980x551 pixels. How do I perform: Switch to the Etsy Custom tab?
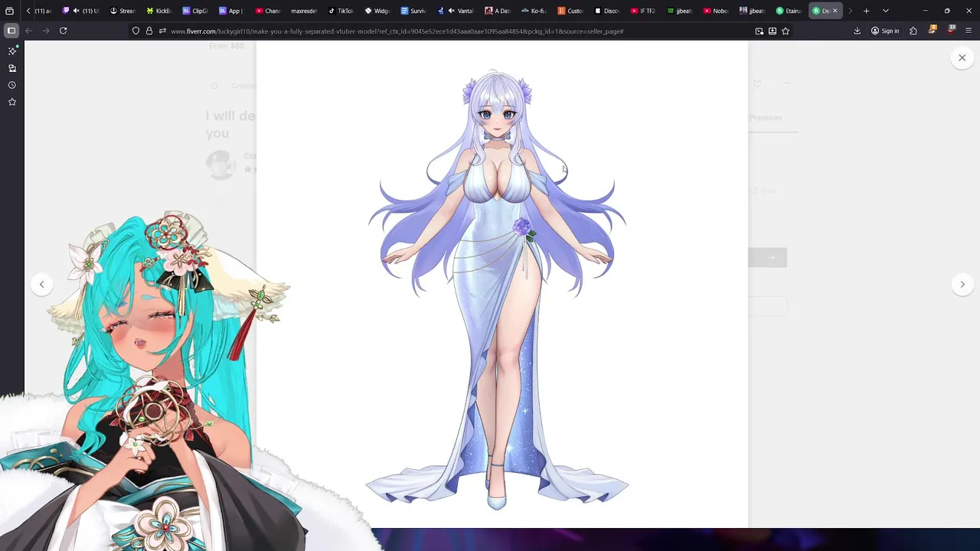click(x=570, y=11)
